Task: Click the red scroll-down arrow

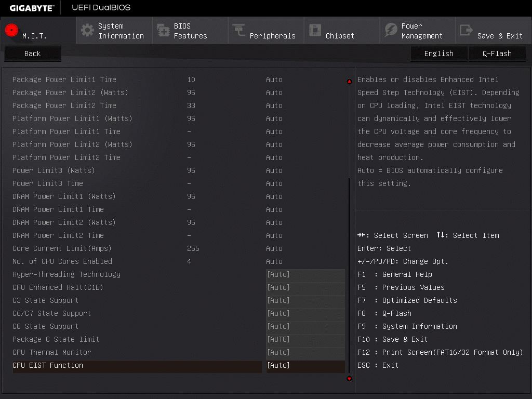Action: click(349, 379)
